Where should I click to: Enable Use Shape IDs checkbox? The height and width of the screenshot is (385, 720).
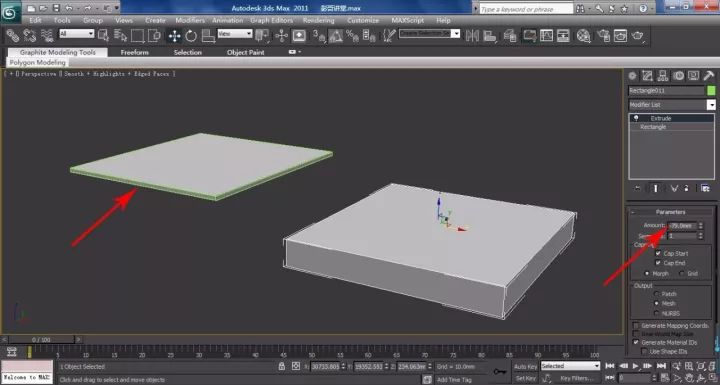tap(644, 351)
